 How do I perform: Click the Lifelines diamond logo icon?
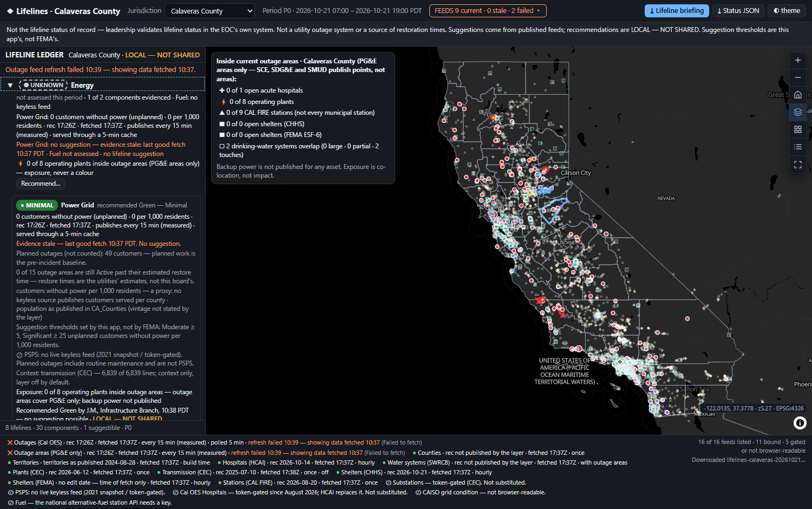click(x=10, y=11)
